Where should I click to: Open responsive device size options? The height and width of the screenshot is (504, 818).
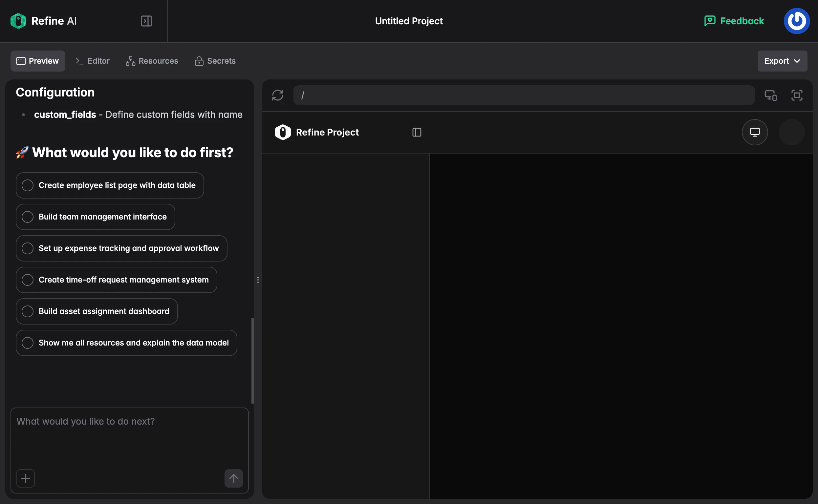click(x=770, y=95)
